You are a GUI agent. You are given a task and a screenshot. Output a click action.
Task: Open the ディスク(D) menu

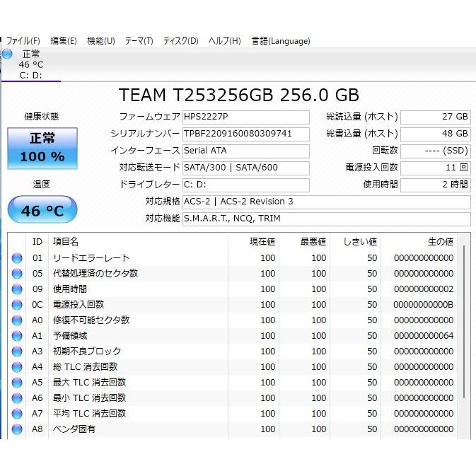(180, 41)
